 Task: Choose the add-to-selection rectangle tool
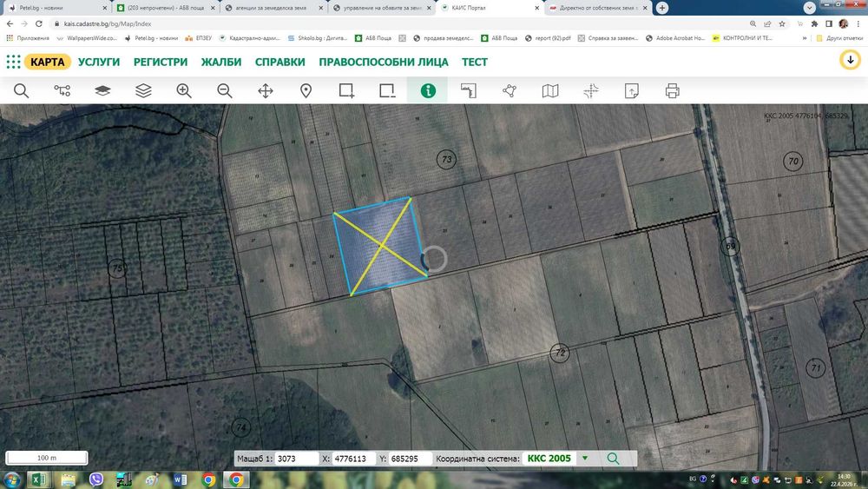pyautogui.click(x=346, y=91)
